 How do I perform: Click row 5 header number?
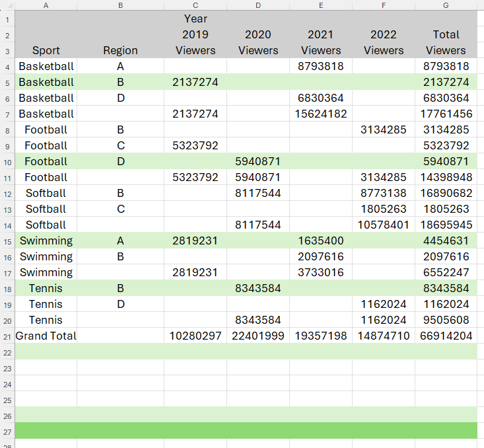point(7,83)
